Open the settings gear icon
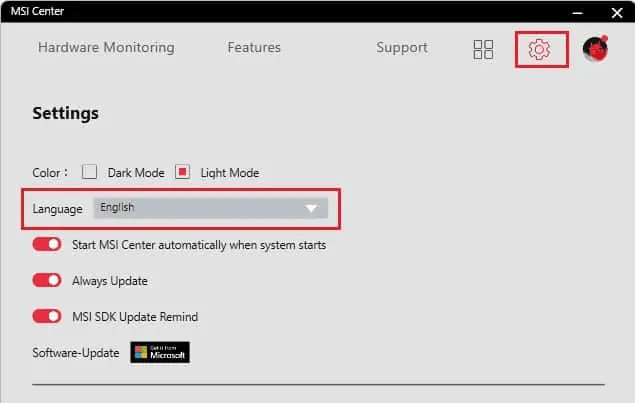The width and height of the screenshot is (635, 403). pyautogui.click(x=539, y=49)
